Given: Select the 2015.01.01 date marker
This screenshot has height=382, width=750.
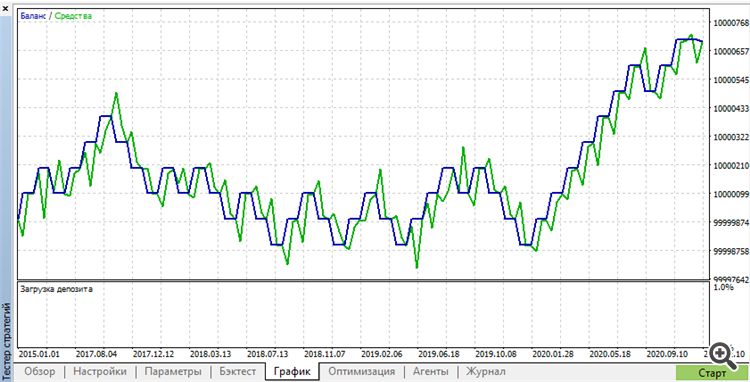Looking at the screenshot, I should pos(39,355).
